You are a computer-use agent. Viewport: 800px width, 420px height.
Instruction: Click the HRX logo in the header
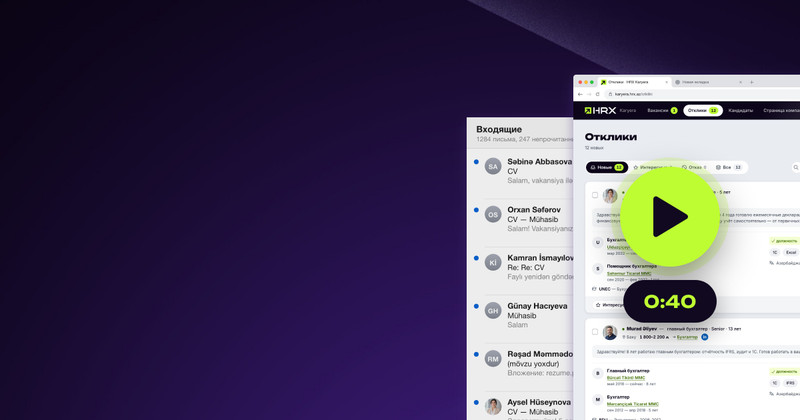click(601, 110)
